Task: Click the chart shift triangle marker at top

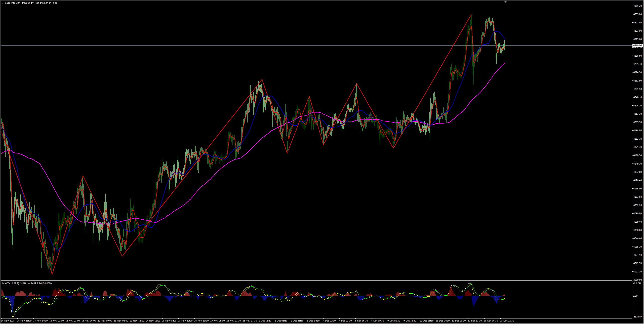Action: 505,2
